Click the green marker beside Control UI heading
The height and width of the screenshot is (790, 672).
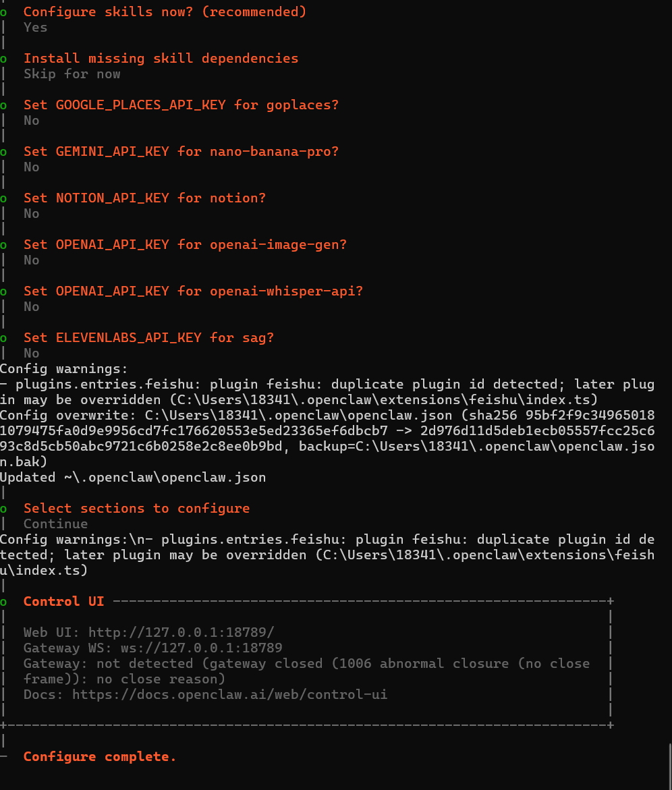pos(3,602)
